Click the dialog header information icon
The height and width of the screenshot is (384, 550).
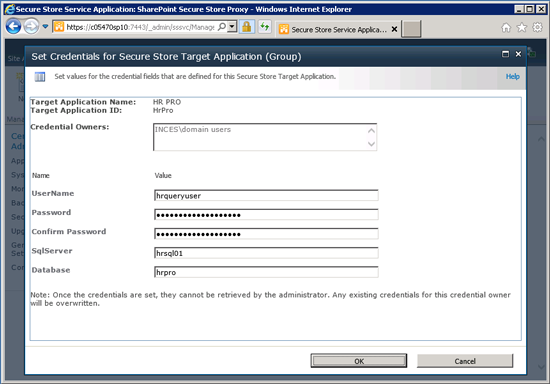click(40, 76)
